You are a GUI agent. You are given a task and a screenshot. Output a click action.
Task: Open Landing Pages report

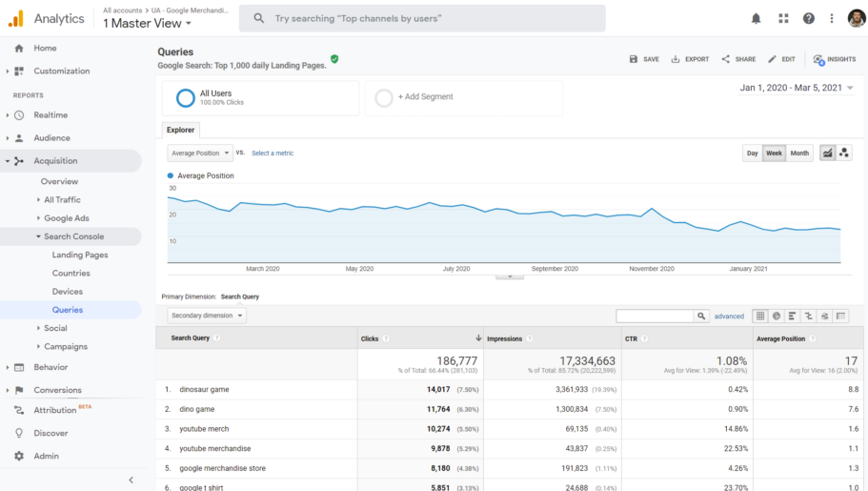[80, 255]
